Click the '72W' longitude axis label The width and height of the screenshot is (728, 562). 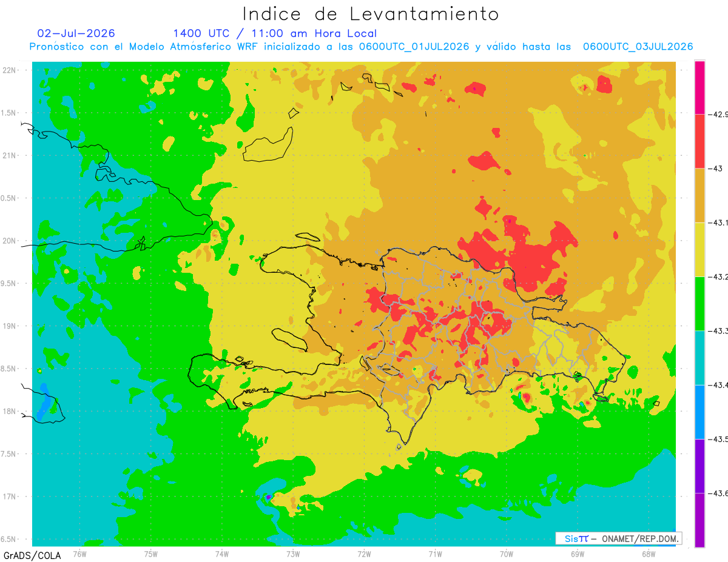[x=364, y=554]
